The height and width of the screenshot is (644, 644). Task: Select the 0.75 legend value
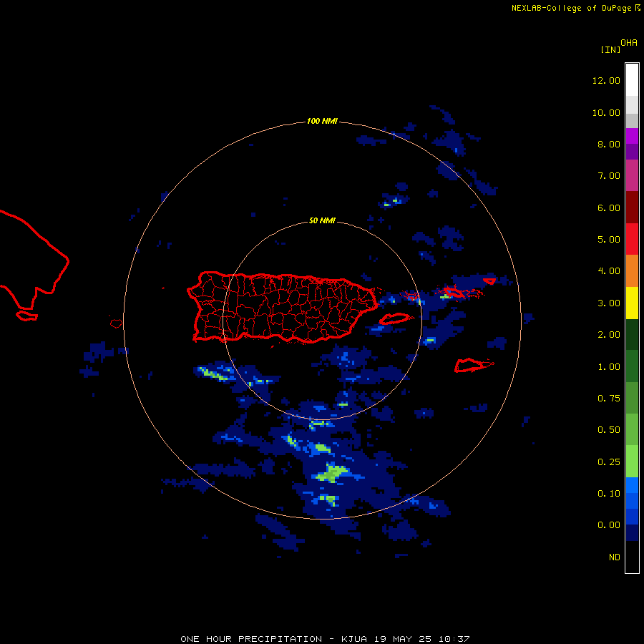(x=608, y=399)
